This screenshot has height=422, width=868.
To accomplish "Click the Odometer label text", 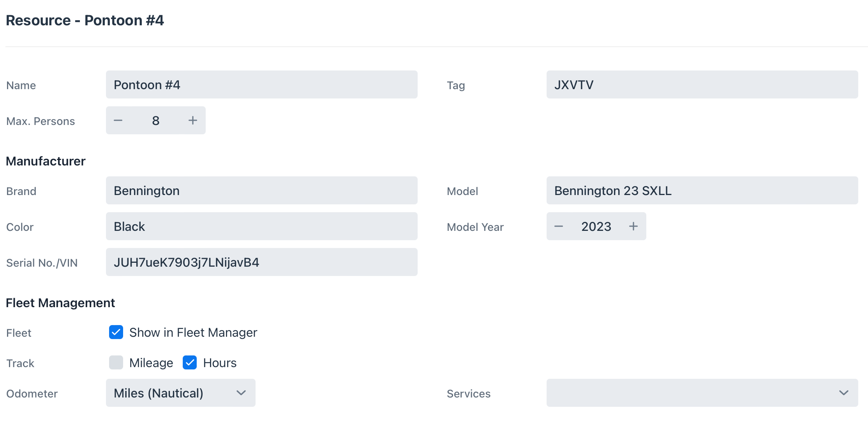I will pos(32,394).
